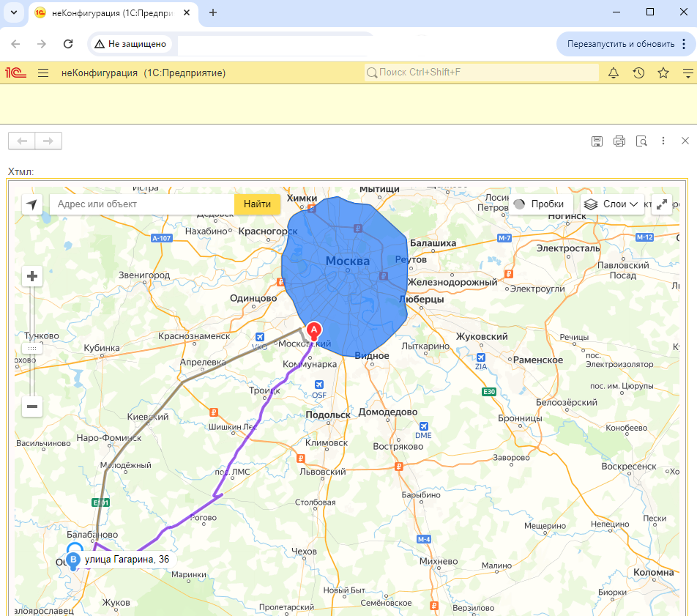Click the Коломна city label

tap(653, 572)
